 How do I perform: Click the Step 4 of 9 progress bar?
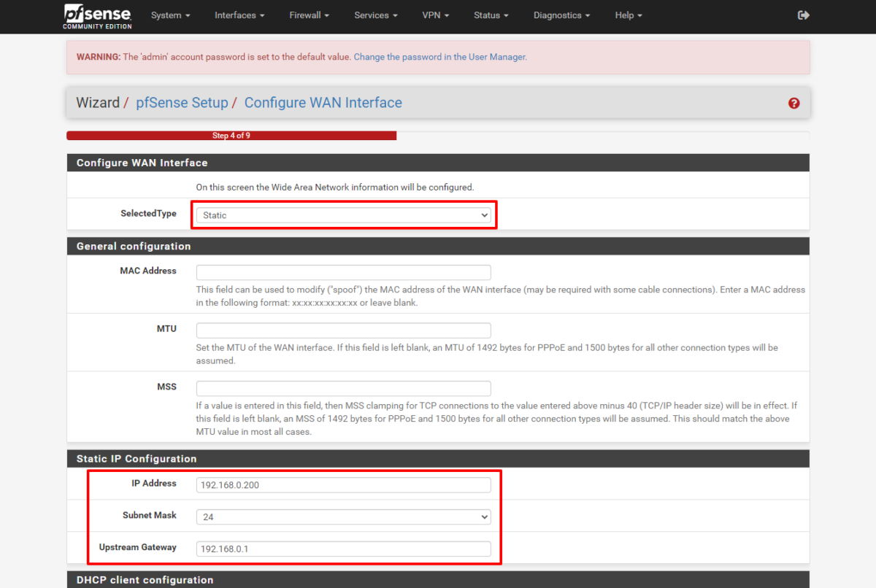(231, 135)
